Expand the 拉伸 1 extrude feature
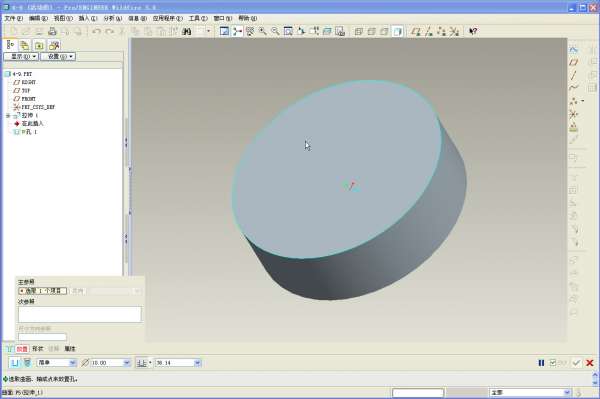Viewport: 600px width, 399px height. tap(8, 115)
